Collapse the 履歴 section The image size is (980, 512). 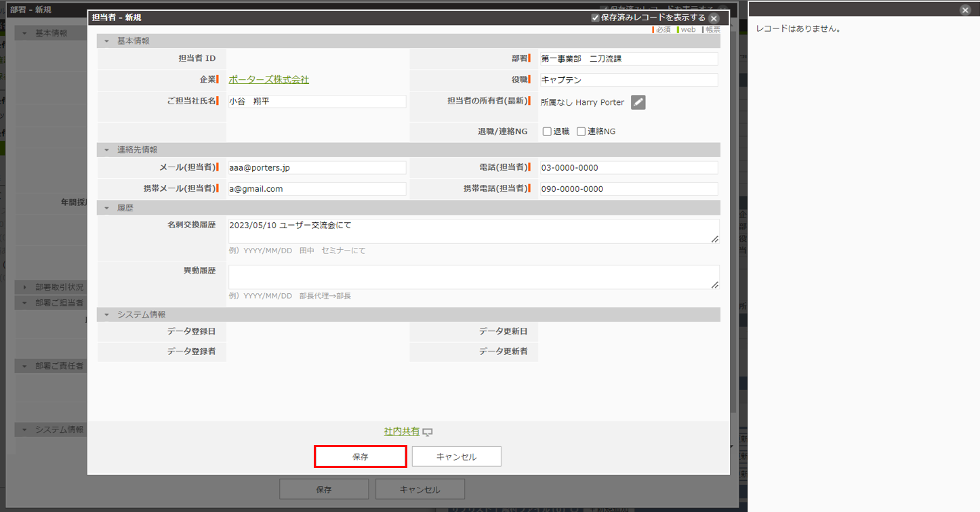(x=106, y=208)
